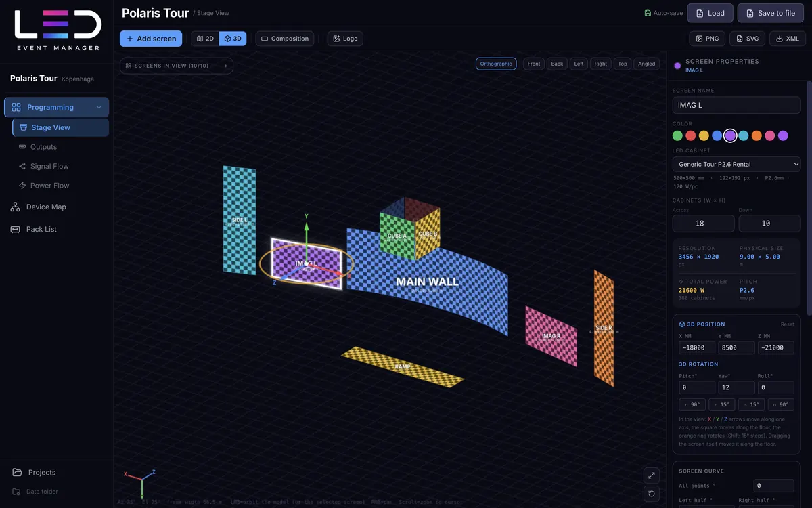Open the Logo option in the toolbar
Viewport: 812px width, 508px height.
click(x=345, y=39)
